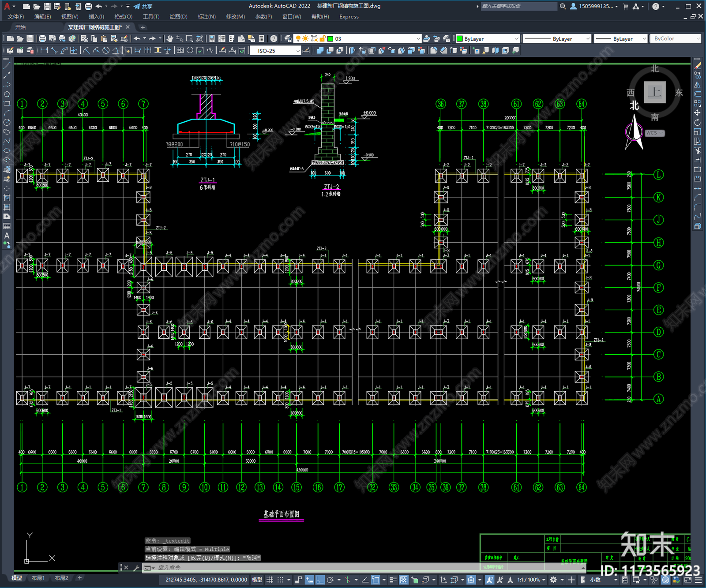Toggle annotation visibility in status bar
Viewport: 706px width, 588px height.
(x=490, y=580)
